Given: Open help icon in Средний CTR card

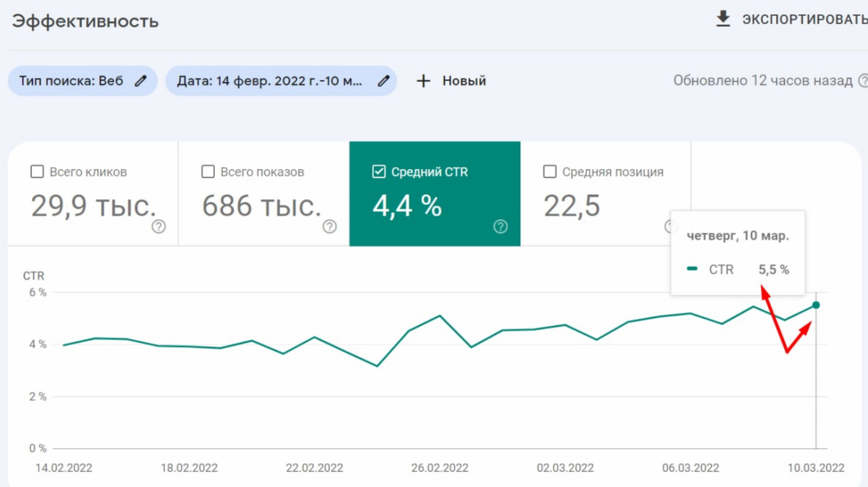Looking at the screenshot, I should click(x=500, y=226).
